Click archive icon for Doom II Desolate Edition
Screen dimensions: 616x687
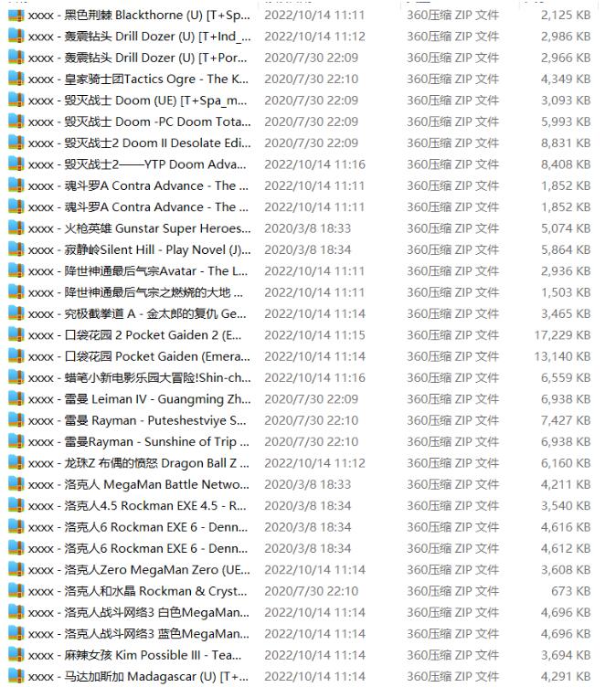(16, 143)
